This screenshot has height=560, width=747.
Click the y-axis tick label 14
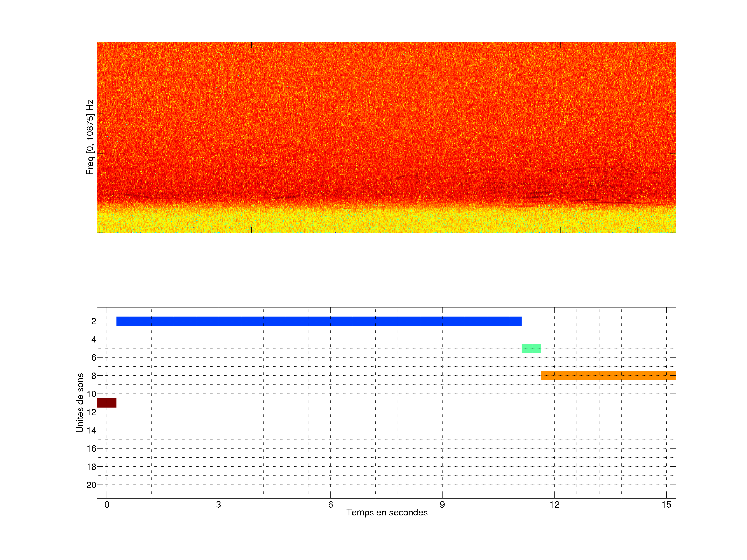91,430
